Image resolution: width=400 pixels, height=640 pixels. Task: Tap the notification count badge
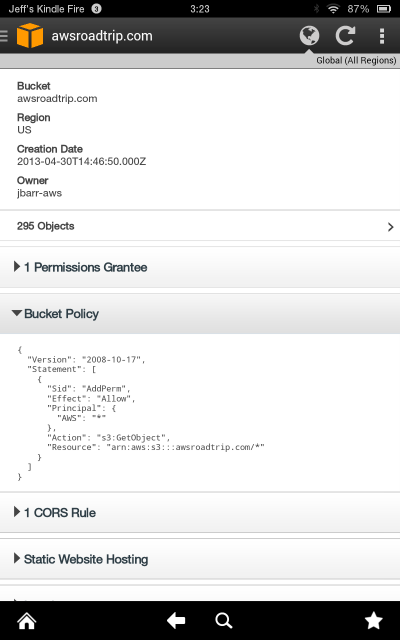[96, 9]
